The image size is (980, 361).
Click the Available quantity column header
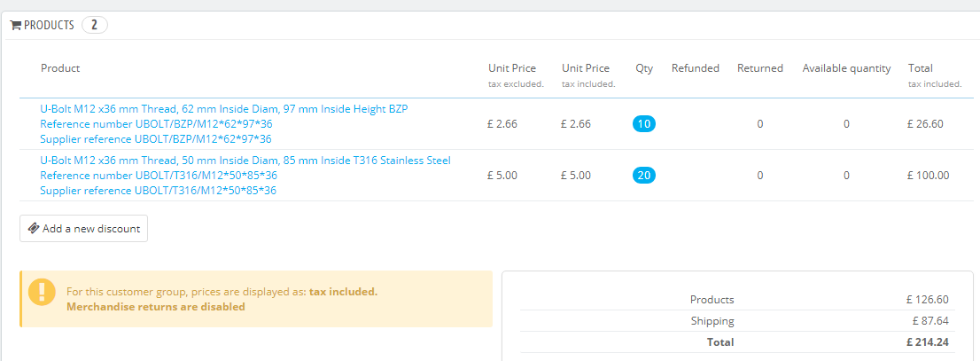pos(846,68)
